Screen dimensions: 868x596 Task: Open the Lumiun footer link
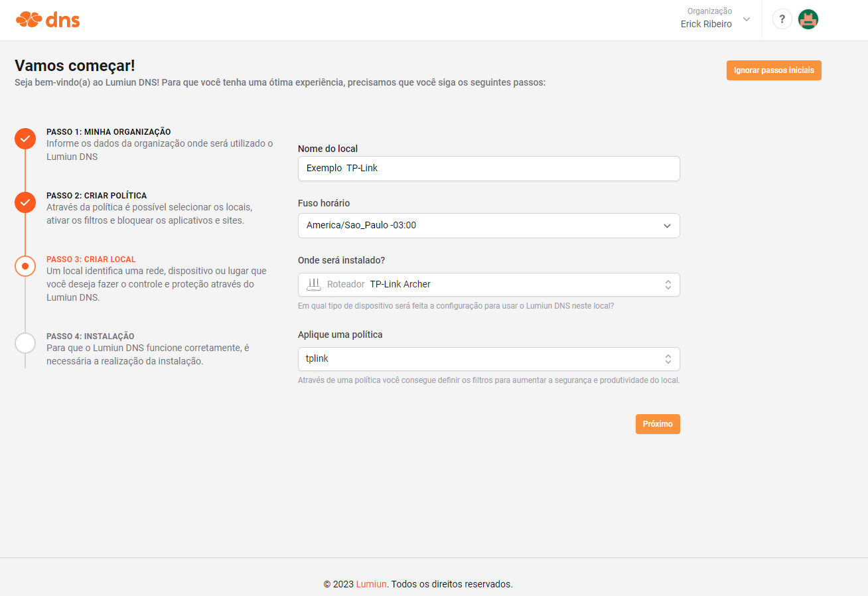[x=372, y=585]
